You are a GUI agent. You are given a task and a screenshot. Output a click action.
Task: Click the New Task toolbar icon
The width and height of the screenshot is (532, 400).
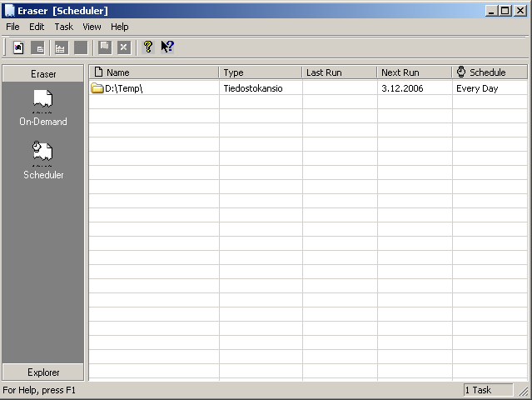pos(18,47)
